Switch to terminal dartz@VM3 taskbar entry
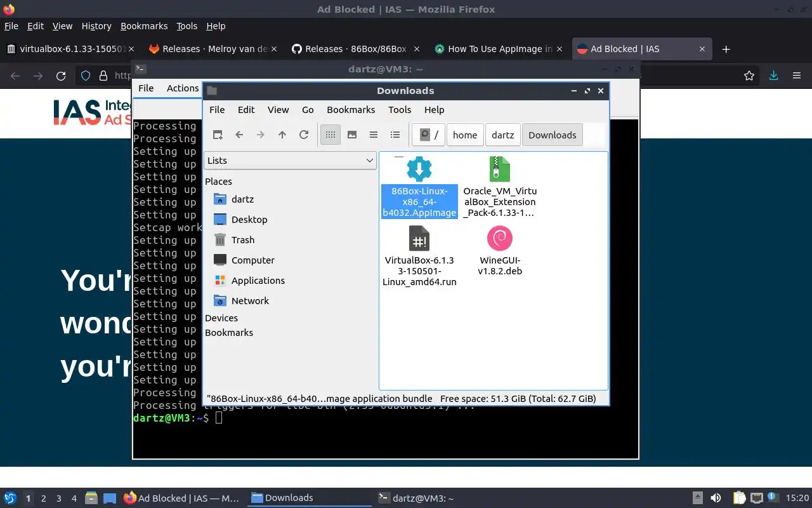This screenshot has width=812, height=508. pos(435,498)
